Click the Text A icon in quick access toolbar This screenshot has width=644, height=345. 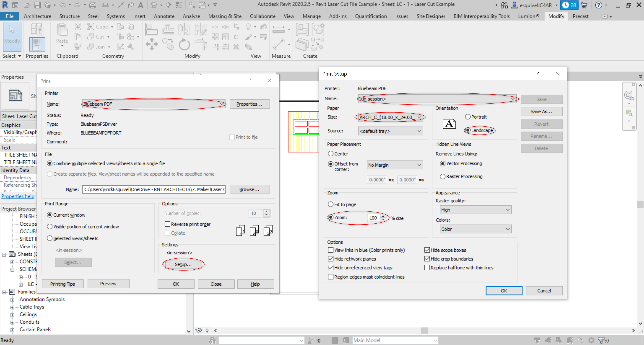pos(141,5)
